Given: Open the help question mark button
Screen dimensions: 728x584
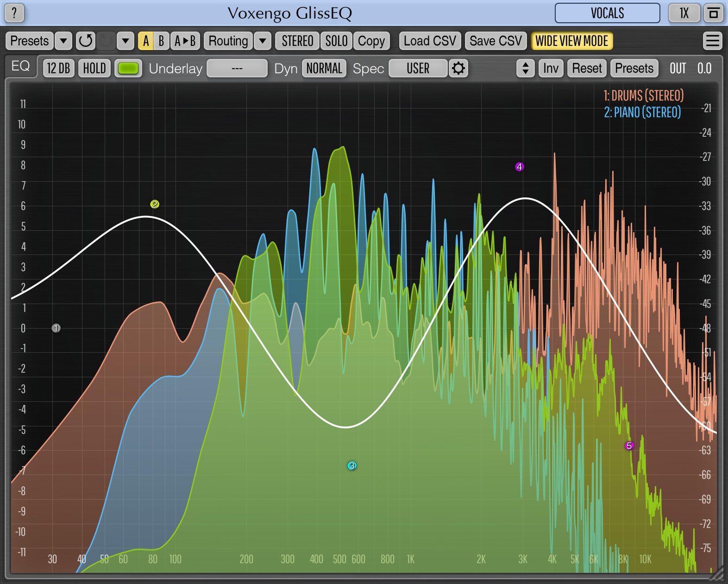Looking at the screenshot, I should [14, 13].
